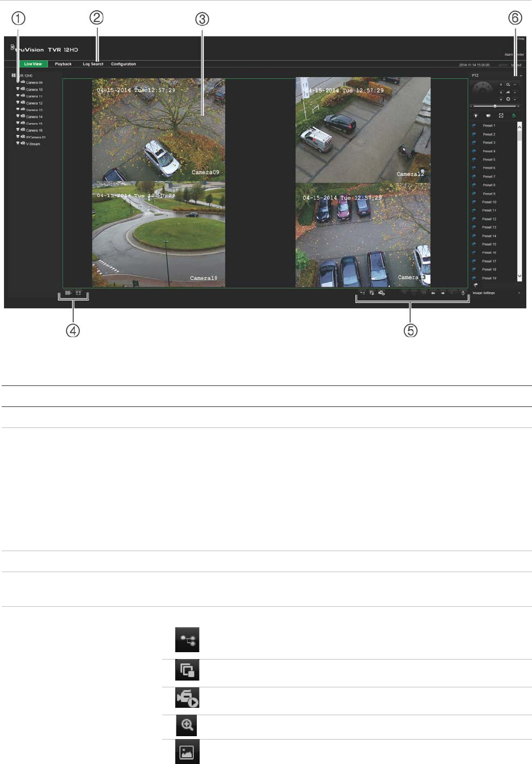Select Preset 2 in the list
This screenshot has width=532, height=764.
(489, 135)
